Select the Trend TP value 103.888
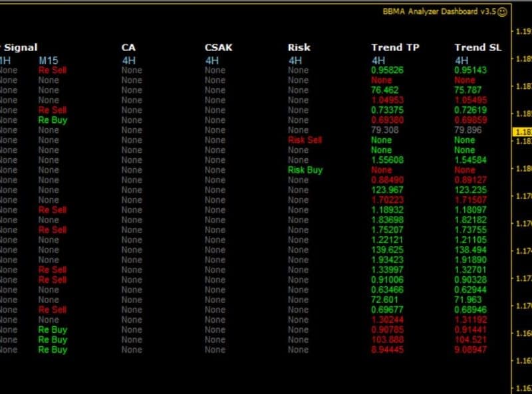 coord(386,340)
